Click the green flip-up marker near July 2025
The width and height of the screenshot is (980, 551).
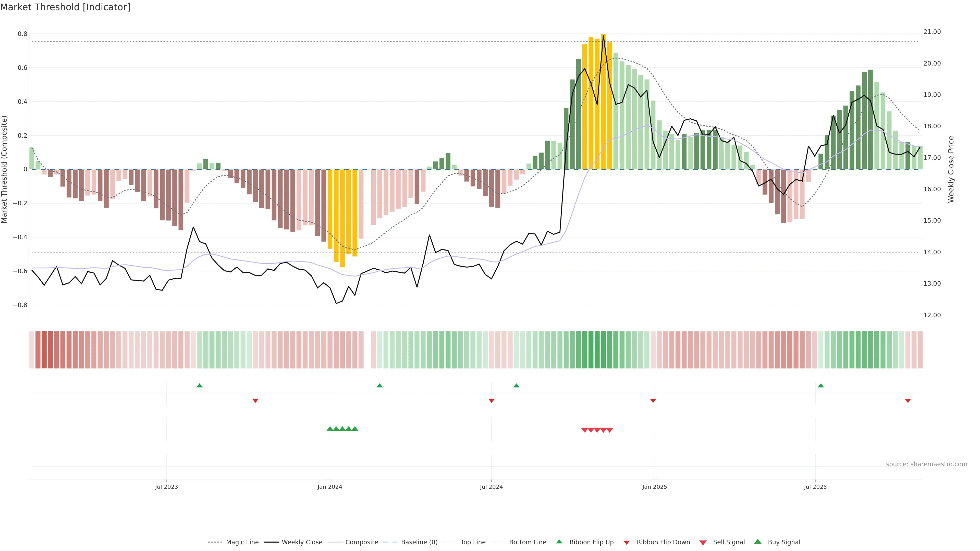820,386
